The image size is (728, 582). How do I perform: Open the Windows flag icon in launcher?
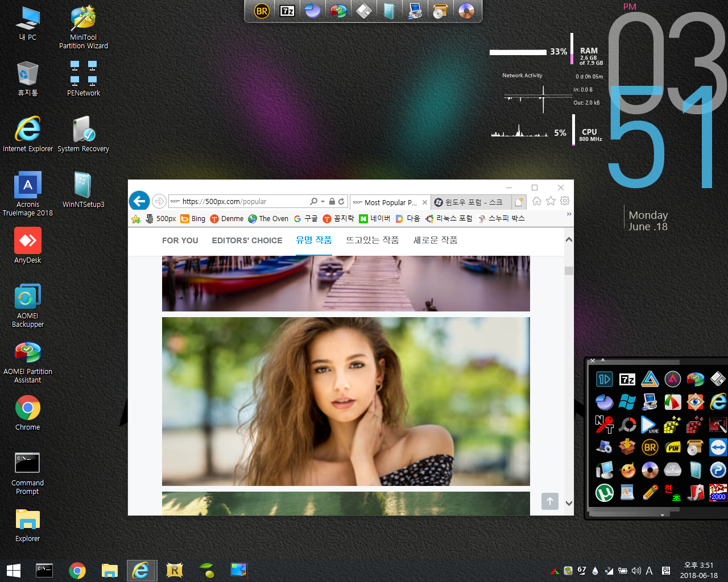pyautogui.click(x=627, y=402)
